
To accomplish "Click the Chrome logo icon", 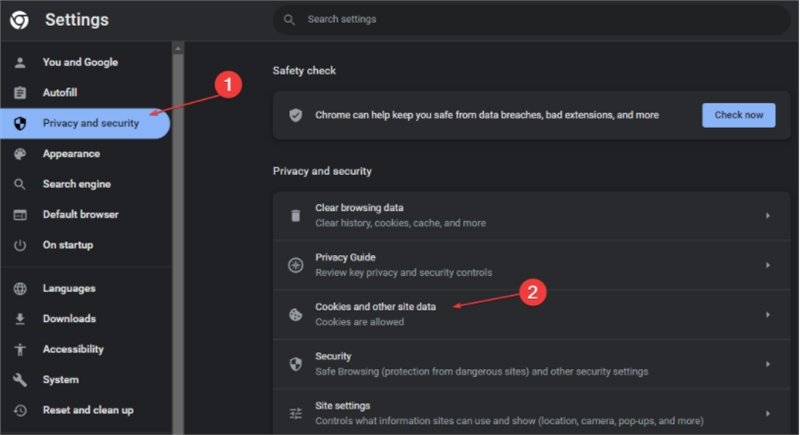I will 19,20.
